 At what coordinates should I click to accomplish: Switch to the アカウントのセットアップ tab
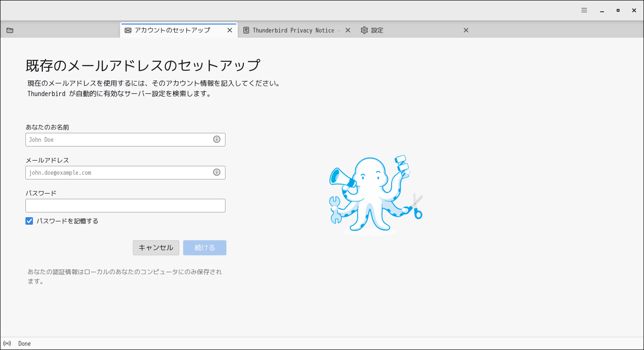click(x=179, y=30)
